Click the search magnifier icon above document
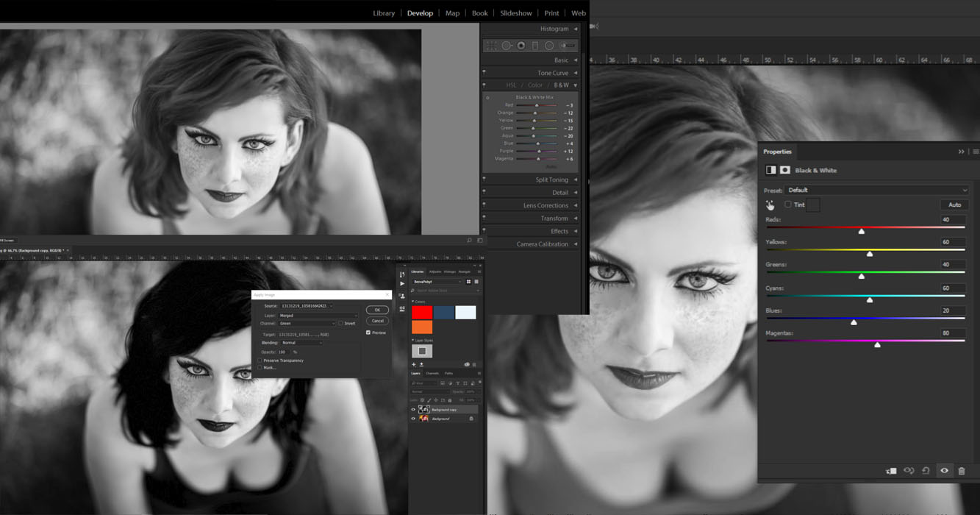This screenshot has height=515, width=980. (x=469, y=241)
